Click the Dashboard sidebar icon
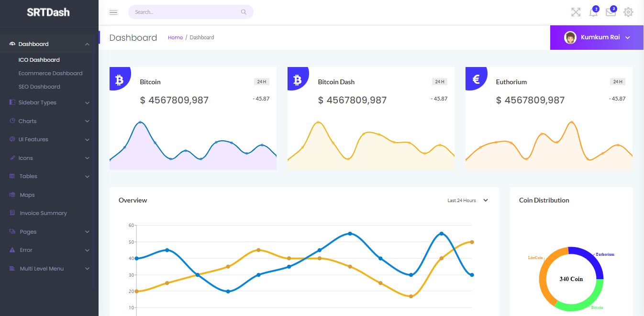 point(12,44)
